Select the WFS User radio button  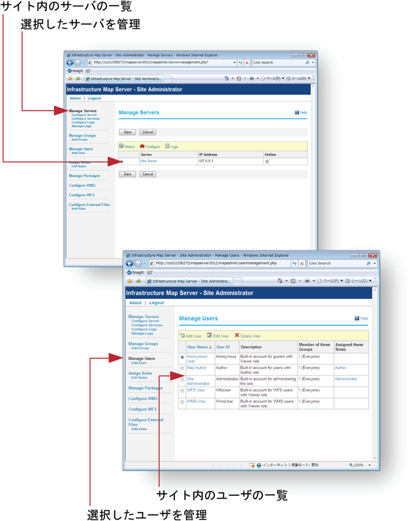point(182,391)
